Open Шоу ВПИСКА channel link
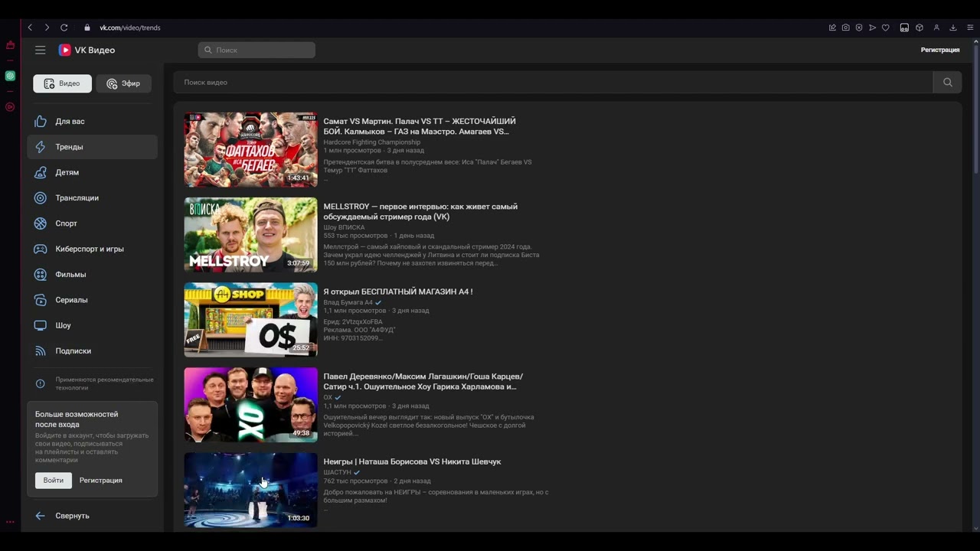Viewport: 980px width, 551px height. click(x=344, y=227)
